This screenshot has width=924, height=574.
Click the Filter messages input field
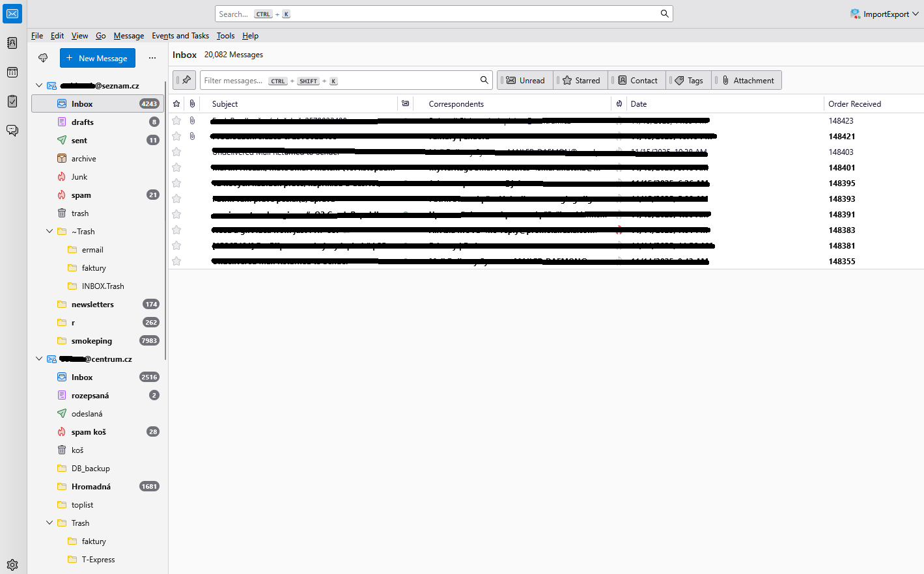339,81
